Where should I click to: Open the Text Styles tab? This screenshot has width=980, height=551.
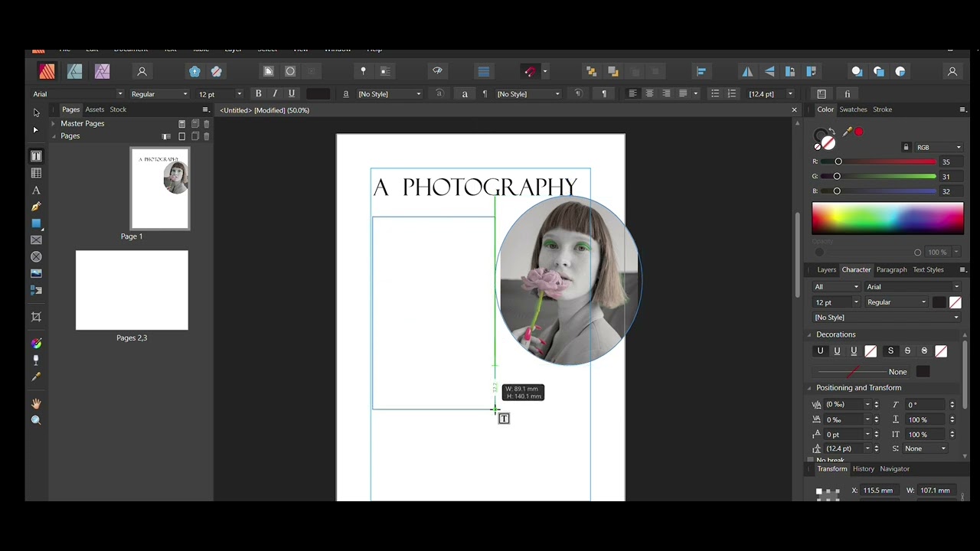pos(928,269)
